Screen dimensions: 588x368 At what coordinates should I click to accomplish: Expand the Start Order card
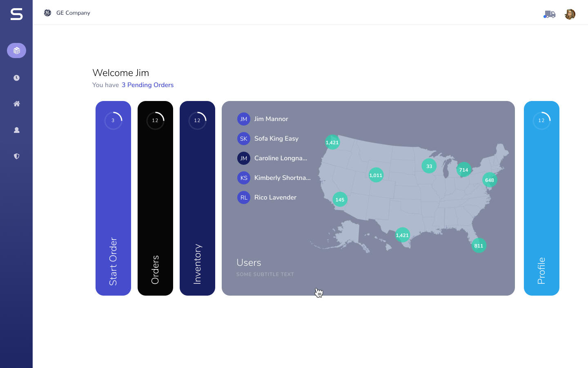pyautogui.click(x=113, y=198)
